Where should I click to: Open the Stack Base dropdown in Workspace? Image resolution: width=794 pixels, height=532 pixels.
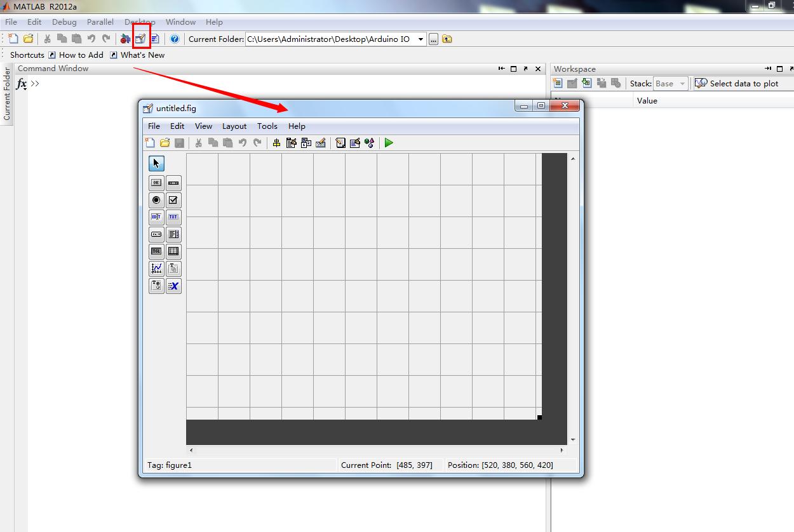(670, 83)
